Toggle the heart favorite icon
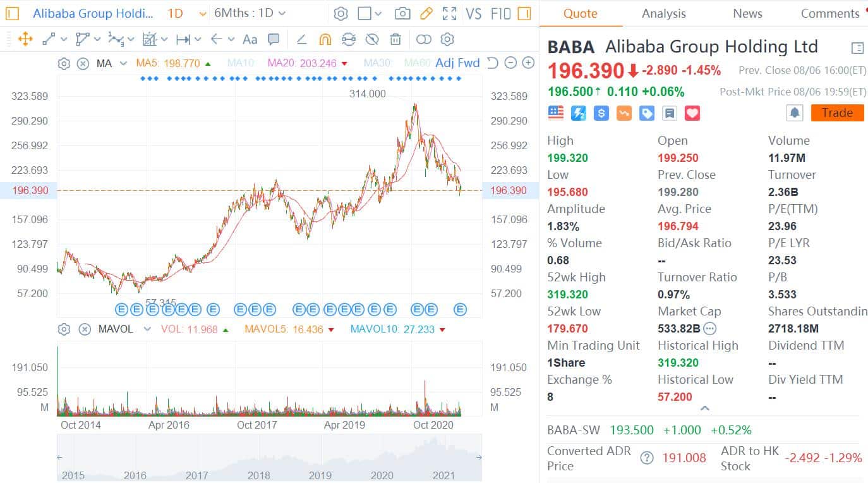 (692, 113)
